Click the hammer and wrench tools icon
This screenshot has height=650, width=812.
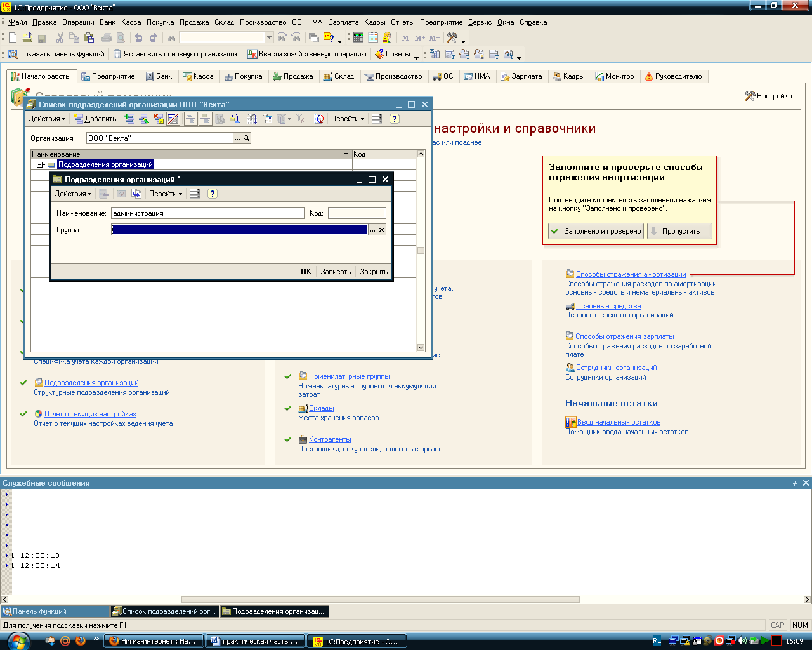click(452, 38)
